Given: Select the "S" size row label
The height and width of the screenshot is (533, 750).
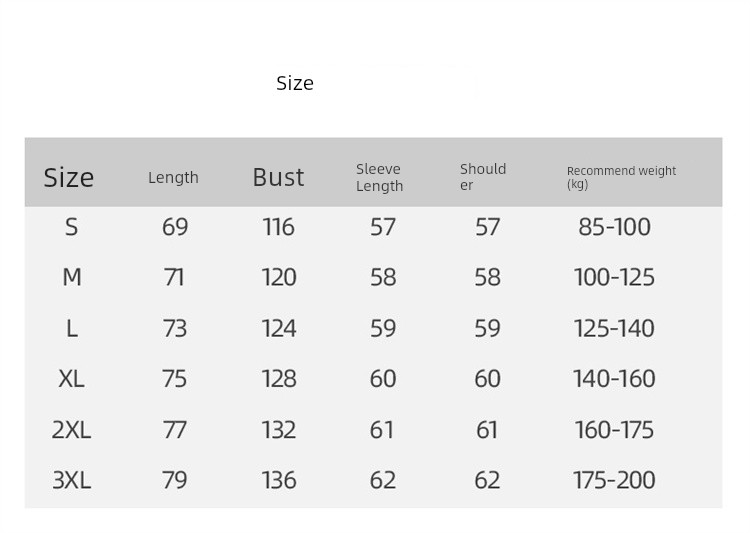Looking at the screenshot, I should click(71, 227).
